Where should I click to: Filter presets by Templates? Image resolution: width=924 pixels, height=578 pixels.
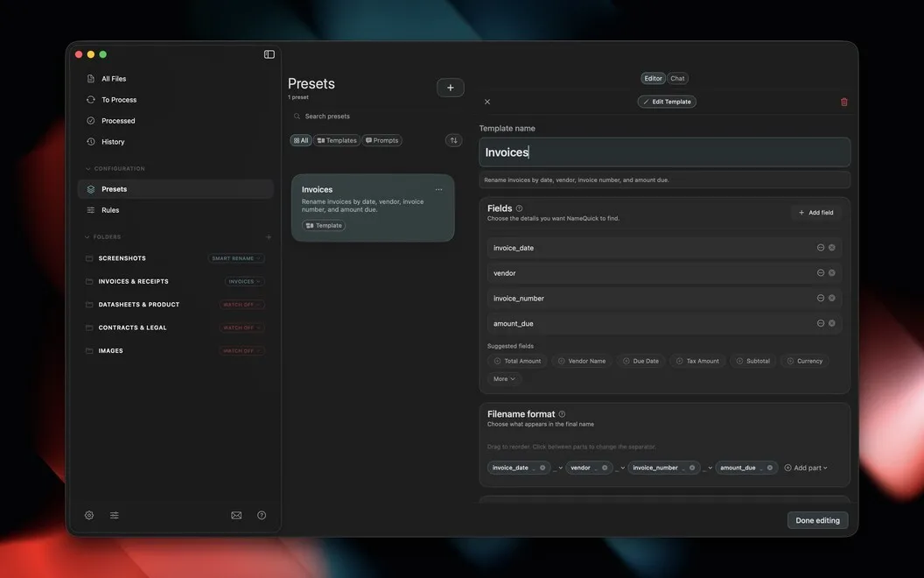tap(337, 140)
